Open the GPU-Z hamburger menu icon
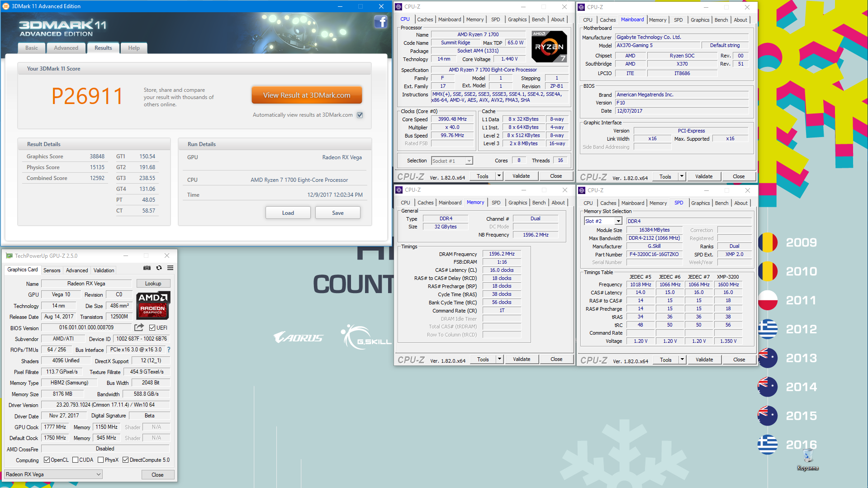This screenshot has width=868, height=488. point(171,268)
